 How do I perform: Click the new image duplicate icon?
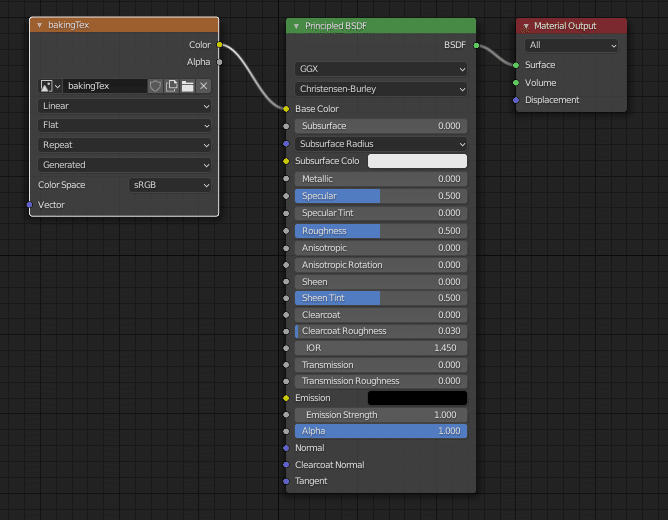coord(171,86)
